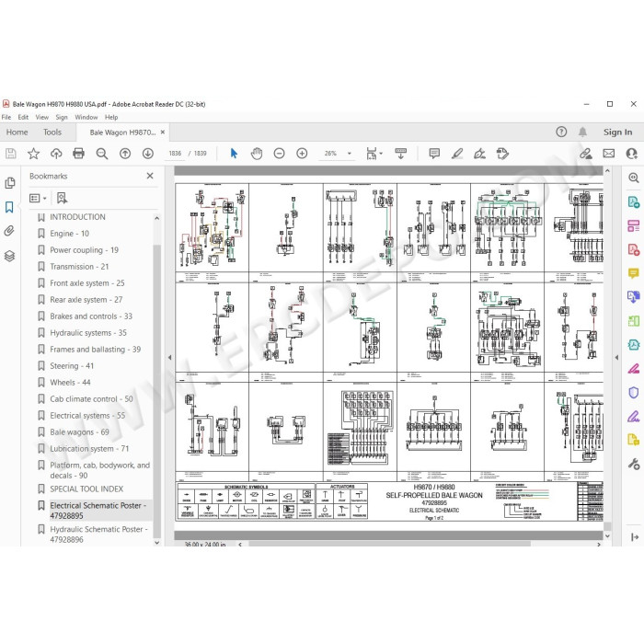The height and width of the screenshot is (644, 644).
Task: Add the document to starred files
Action: [33, 154]
